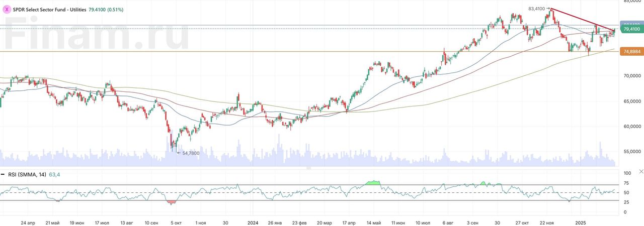644x226 pixels.
Task: Click the 60,0000 price axis label
Action: pos(631,126)
